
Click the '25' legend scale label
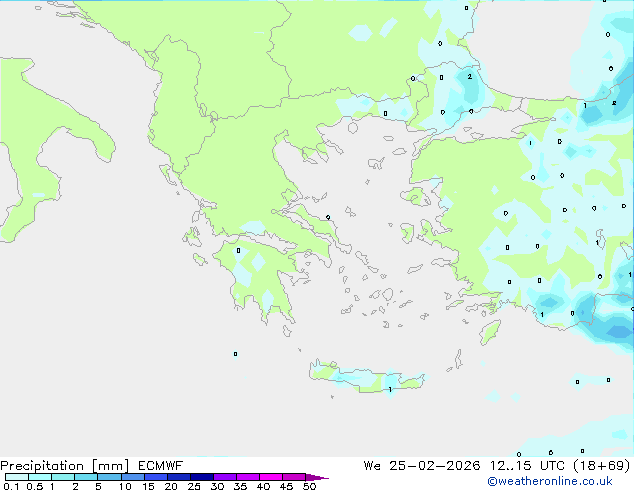click(x=194, y=486)
